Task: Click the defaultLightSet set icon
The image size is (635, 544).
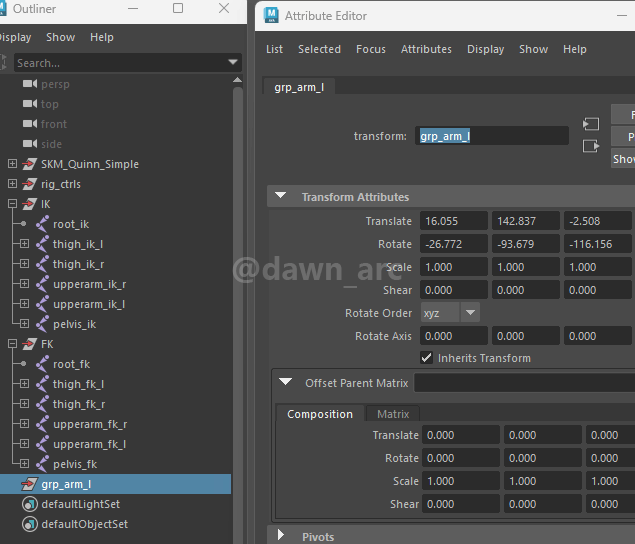Action: tap(29, 504)
